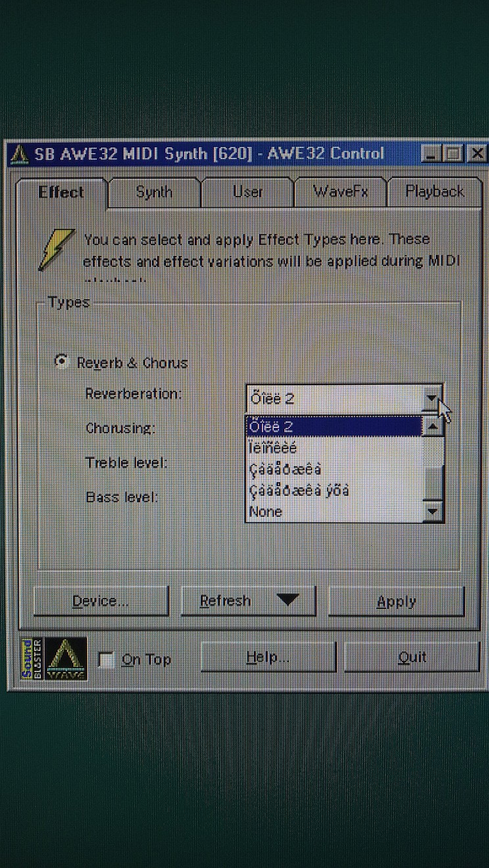Click the lightning bolt effect icon
Screen dimensions: 489x868
point(56,249)
